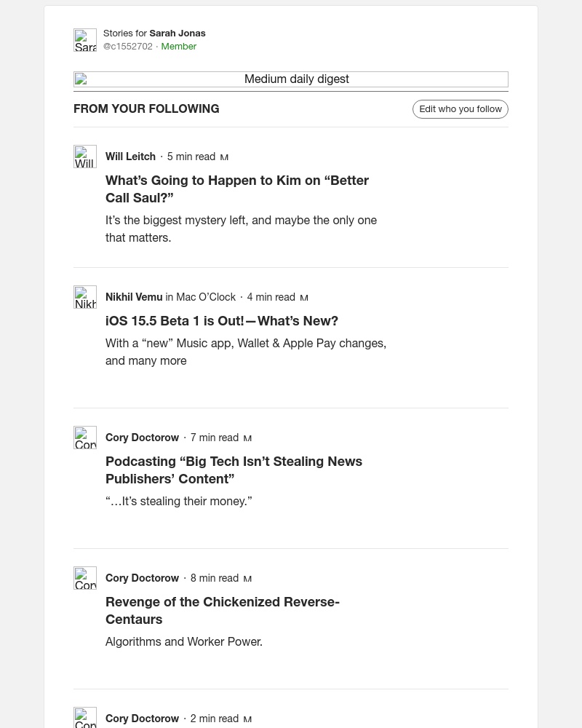Click Nikhil Vemu's author avatar
The height and width of the screenshot is (728, 582).
[x=85, y=297]
